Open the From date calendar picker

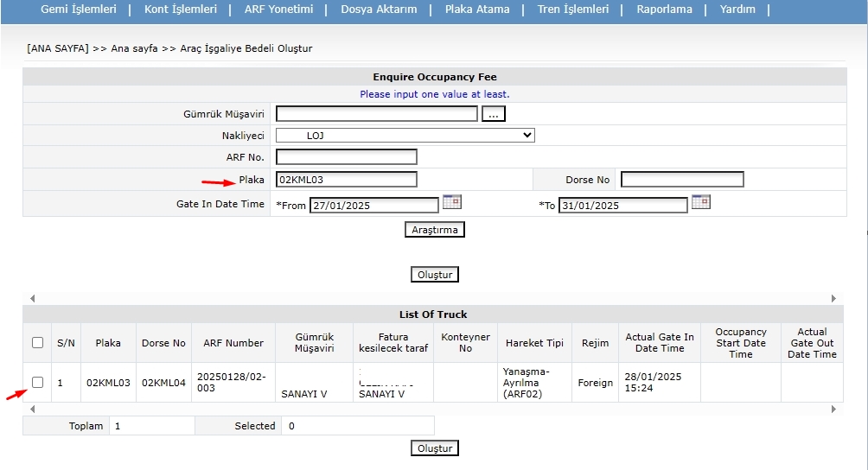pos(451,202)
